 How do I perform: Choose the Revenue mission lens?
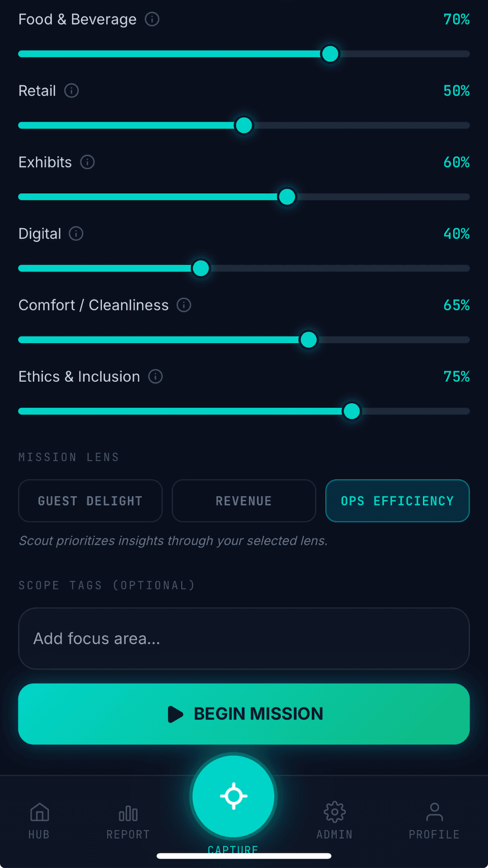[x=244, y=501]
